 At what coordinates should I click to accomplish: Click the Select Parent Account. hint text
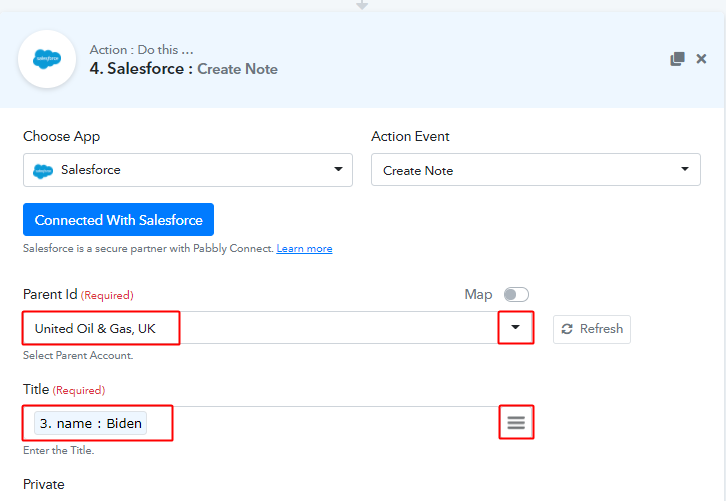(x=78, y=356)
